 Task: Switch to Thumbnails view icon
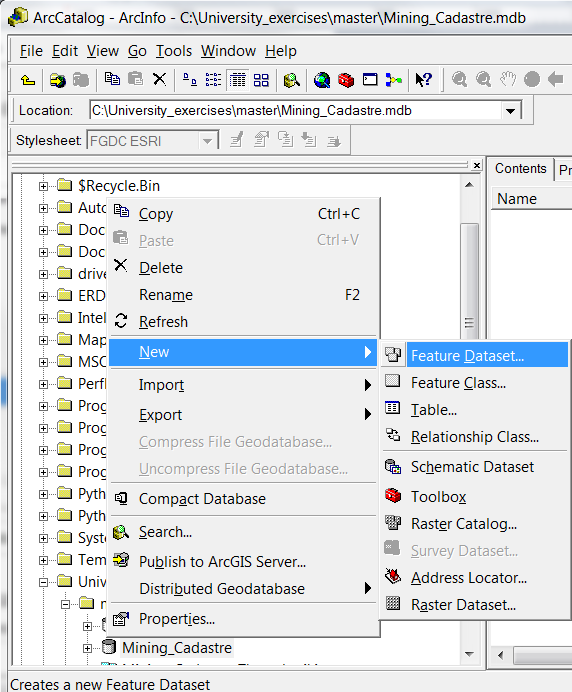pos(261,80)
